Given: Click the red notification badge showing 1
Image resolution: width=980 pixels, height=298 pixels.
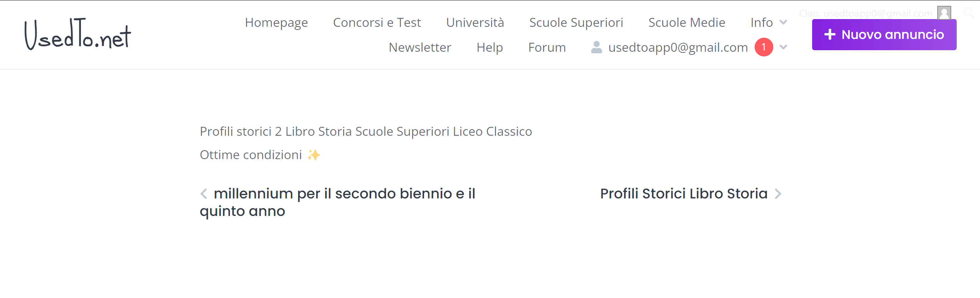Looking at the screenshot, I should click(764, 47).
